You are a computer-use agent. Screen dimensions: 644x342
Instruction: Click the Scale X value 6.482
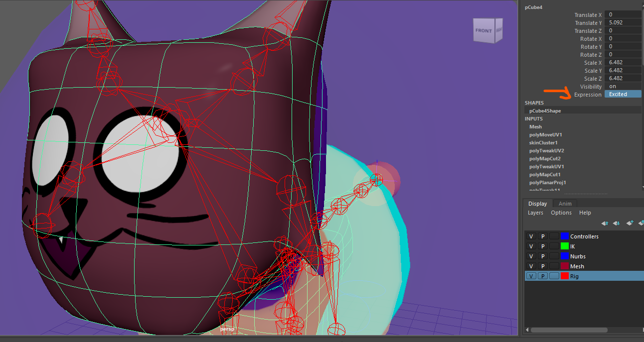pos(623,63)
